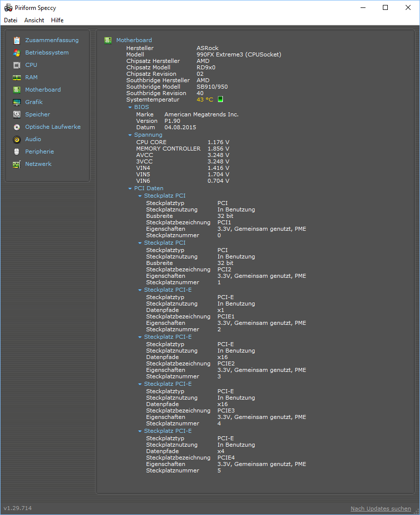Open the Grafik monitor icon

[17, 103]
